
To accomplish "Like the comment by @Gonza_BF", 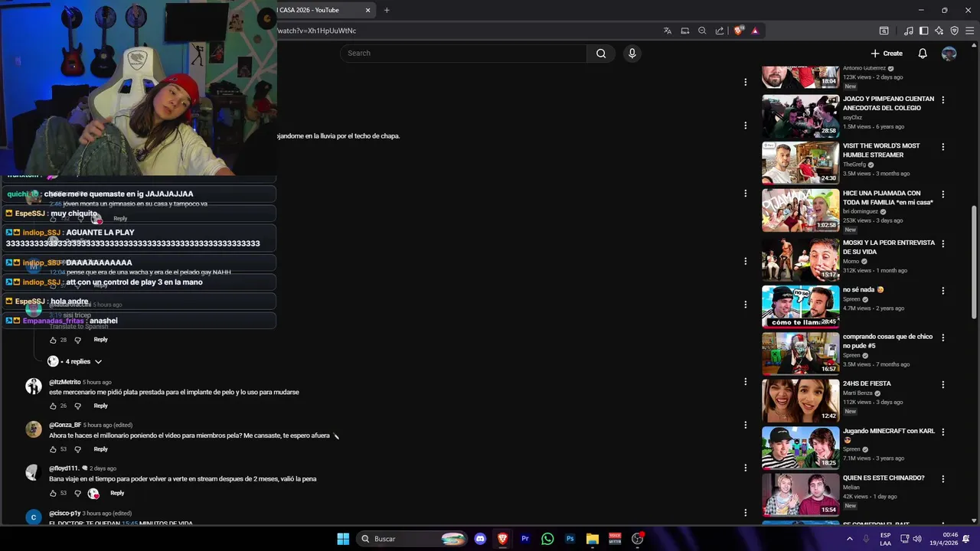I will pos(53,449).
